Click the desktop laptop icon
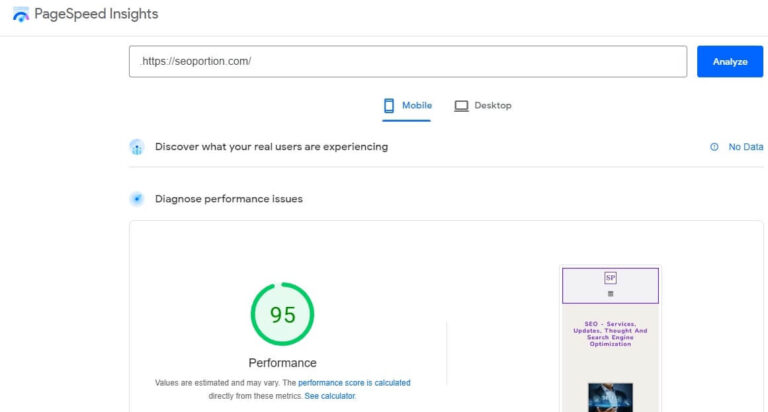 click(x=461, y=106)
